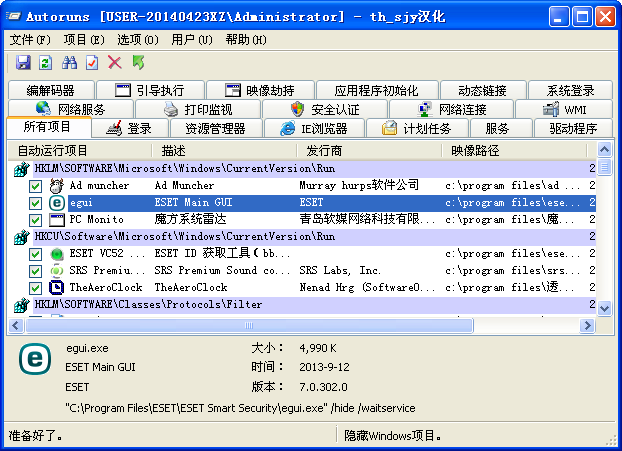Switch to the 动态链接 tab
The height and width of the screenshot is (451, 622).
[483, 90]
